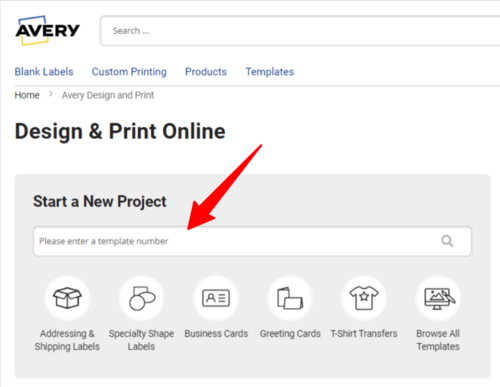Click the Browse All Templates text
Viewport: 500px width, 387px height.
pyautogui.click(x=438, y=340)
